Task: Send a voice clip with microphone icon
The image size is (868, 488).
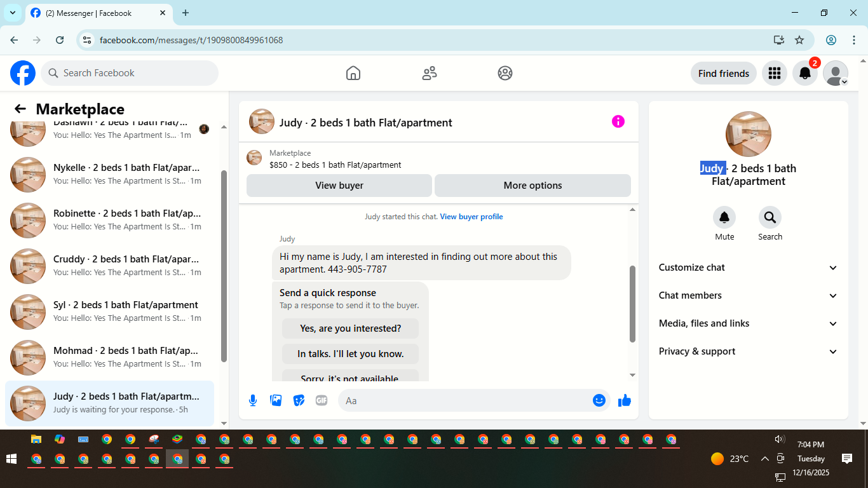Action: (253, 400)
